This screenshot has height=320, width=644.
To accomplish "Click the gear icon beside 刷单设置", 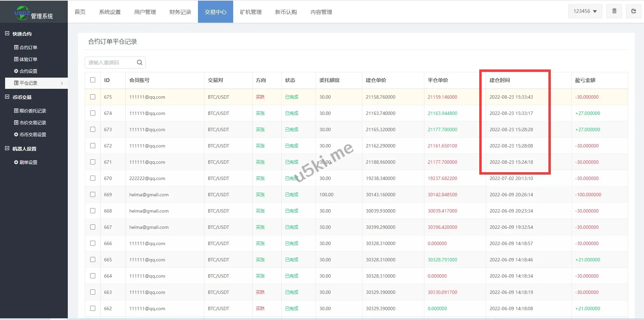I will 16,162.
